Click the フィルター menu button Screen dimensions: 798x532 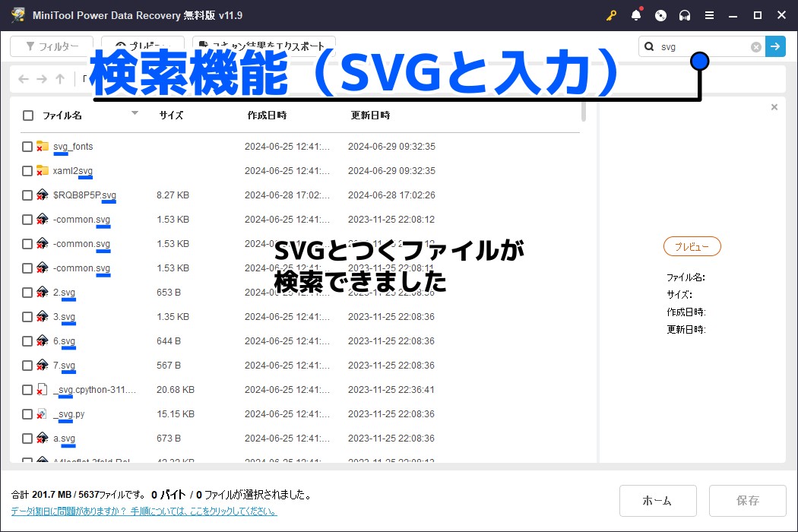(51, 46)
